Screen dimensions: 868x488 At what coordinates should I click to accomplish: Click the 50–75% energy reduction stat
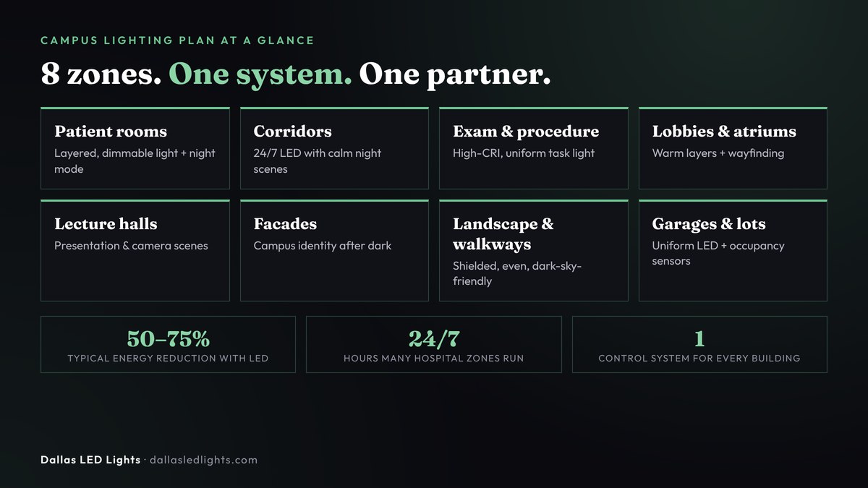[x=168, y=344]
